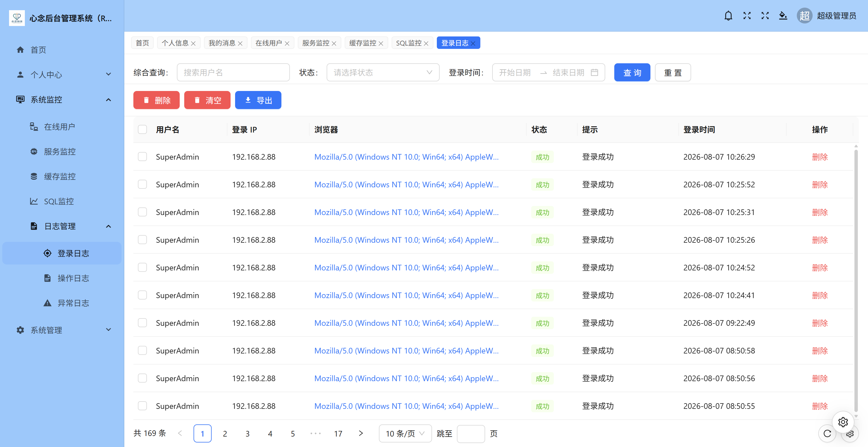
Task: Open 操作日志 in the sidebar
Action: click(x=62, y=278)
